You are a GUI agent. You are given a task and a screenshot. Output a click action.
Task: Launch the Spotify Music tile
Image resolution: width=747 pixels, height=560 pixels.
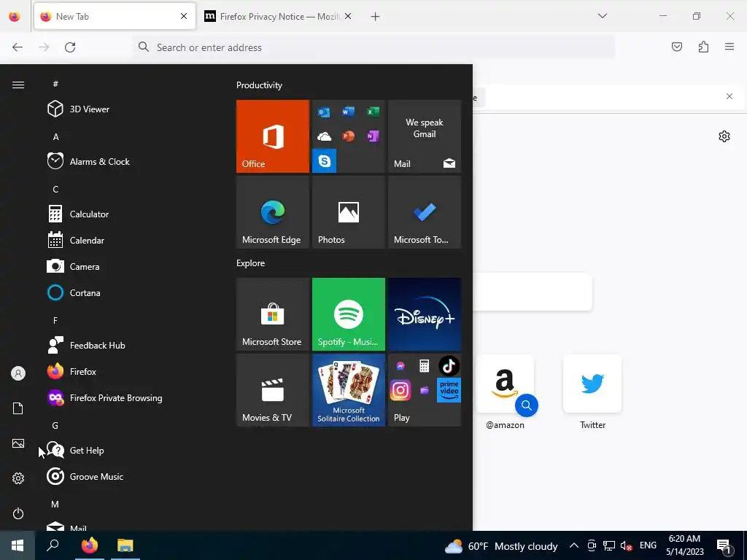coord(348,314)
